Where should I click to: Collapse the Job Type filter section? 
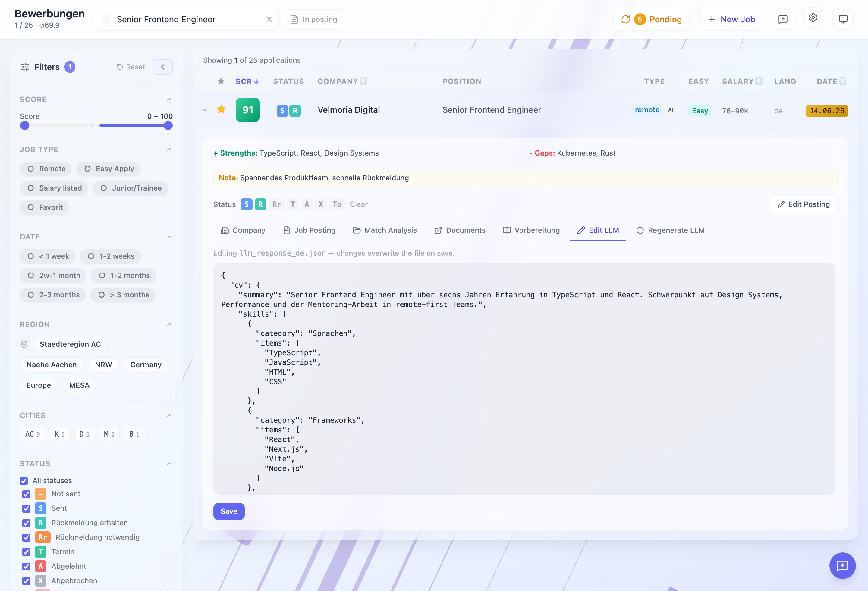(x=169, y=150)
